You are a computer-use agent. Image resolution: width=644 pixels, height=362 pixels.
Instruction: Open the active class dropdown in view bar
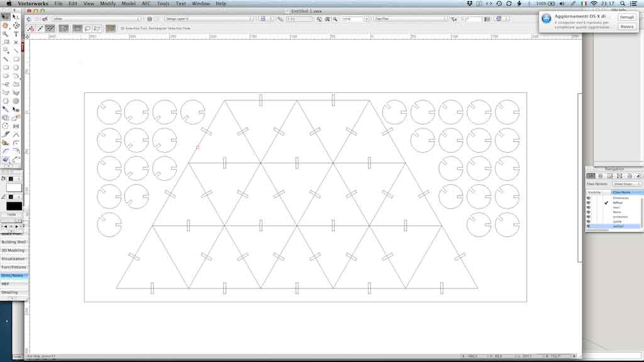96,19
